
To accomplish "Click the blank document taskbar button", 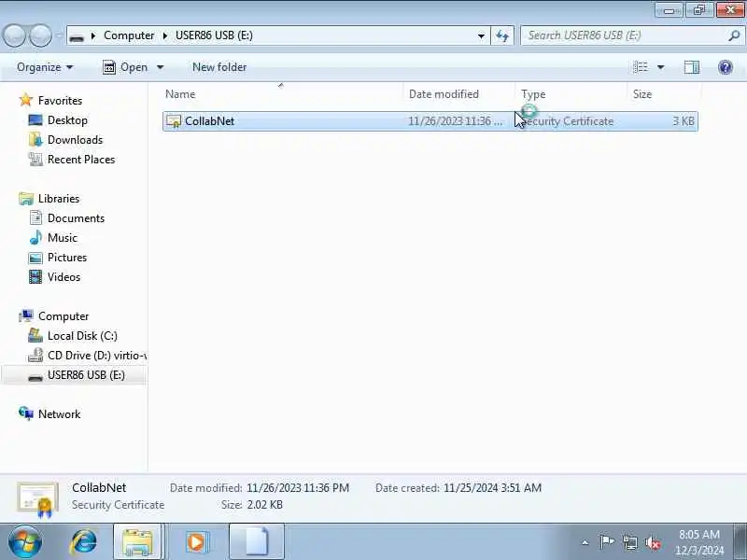I will (257, 542).
